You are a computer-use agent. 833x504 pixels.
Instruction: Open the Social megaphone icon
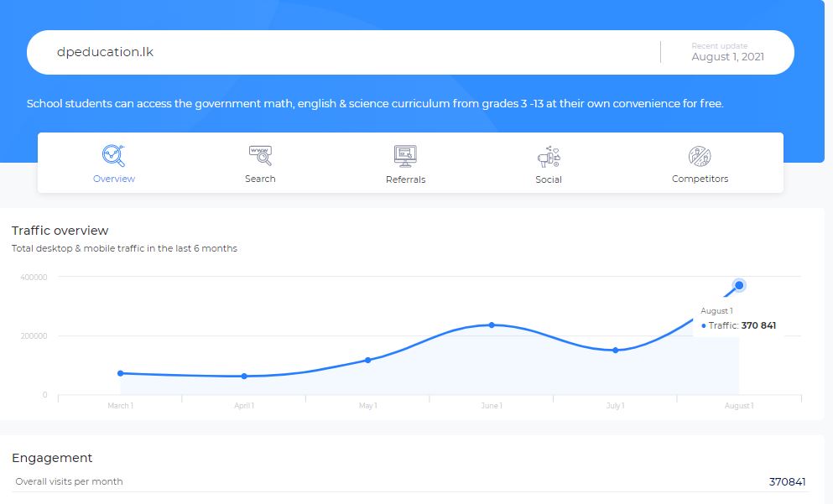coord(549,157)
